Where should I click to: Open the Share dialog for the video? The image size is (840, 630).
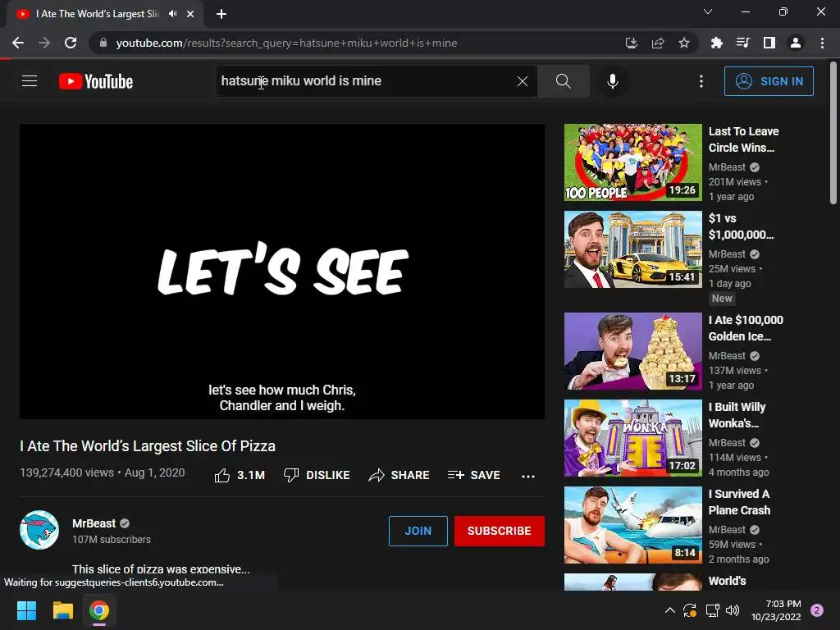(399, 475)
